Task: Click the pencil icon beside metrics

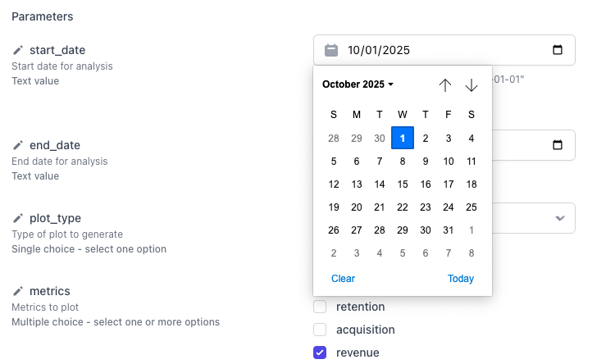Action: pyautogui.click(x=18, y=291)
